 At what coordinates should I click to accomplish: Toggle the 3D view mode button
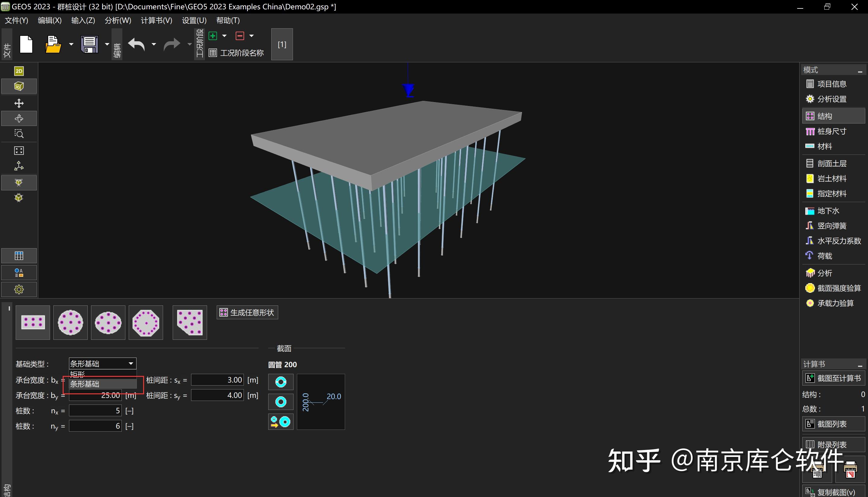19,86
